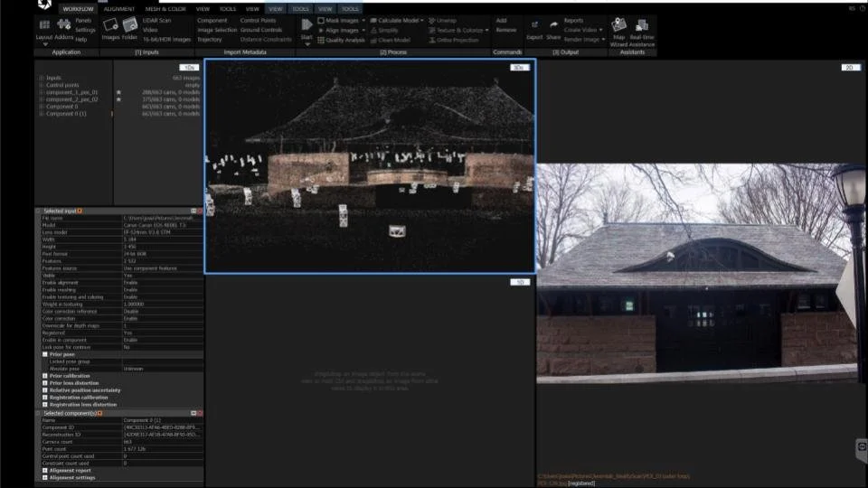Open Help in the Application group
The height and width of the screenshot is (488, 868).
(80, 39)
